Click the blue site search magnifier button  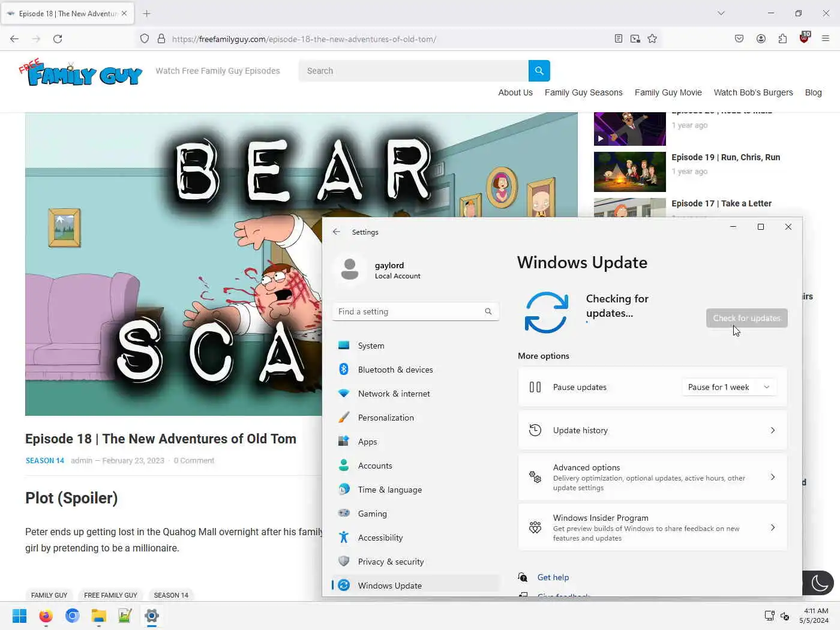[x=539, y=71]
